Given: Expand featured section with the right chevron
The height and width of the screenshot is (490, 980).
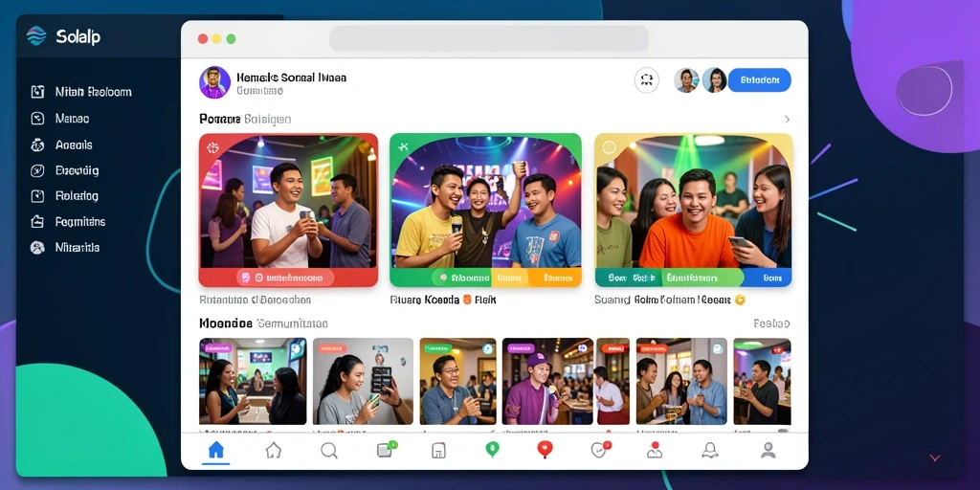Looking at the screenshot, I should (787, 119).
